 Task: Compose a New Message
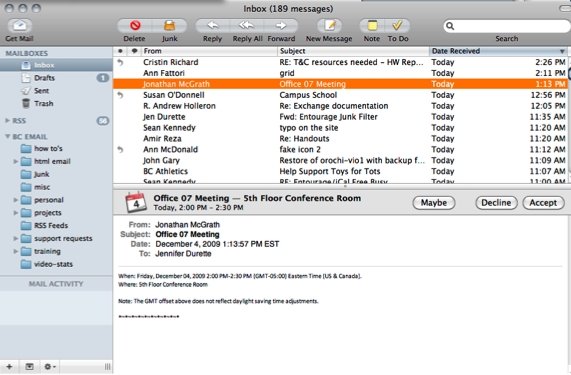pos(329,25)
